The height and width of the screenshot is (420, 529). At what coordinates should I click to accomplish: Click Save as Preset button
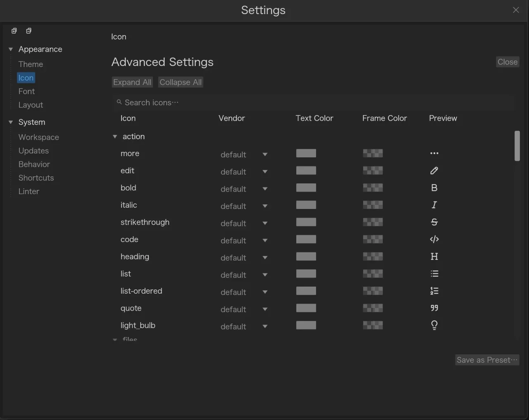coord(487,360)
